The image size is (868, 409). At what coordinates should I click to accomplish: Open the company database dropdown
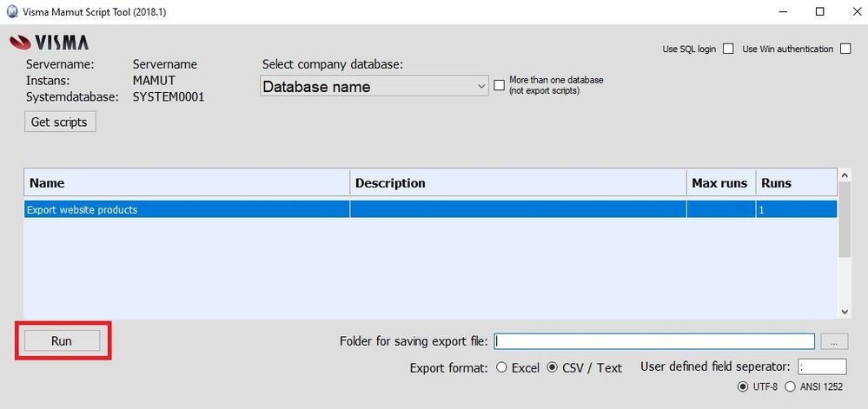[374, 86]
